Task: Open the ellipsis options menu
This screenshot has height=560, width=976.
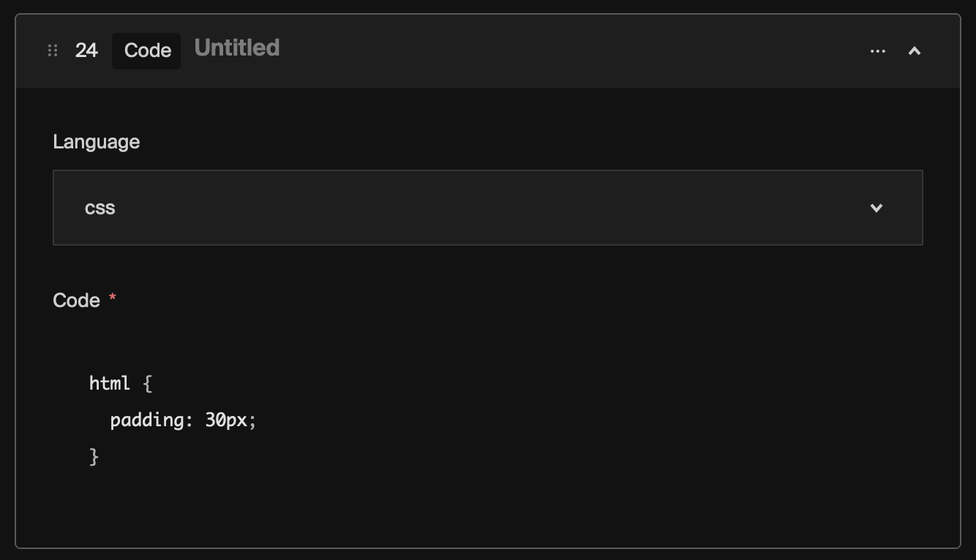Action: pyautogui.click(x=877, y=50)
